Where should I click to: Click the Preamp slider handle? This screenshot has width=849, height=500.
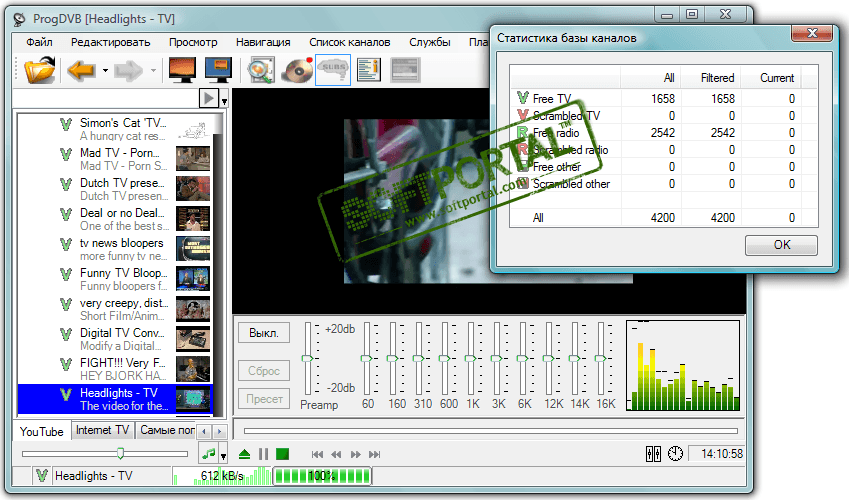click(x=308, y=359)
